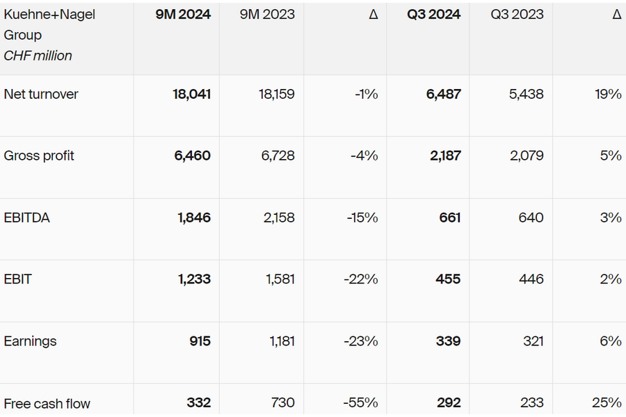Click the -22% EBIT change cell
This screenshot has width=626, height=417.
tap(360, 280)
